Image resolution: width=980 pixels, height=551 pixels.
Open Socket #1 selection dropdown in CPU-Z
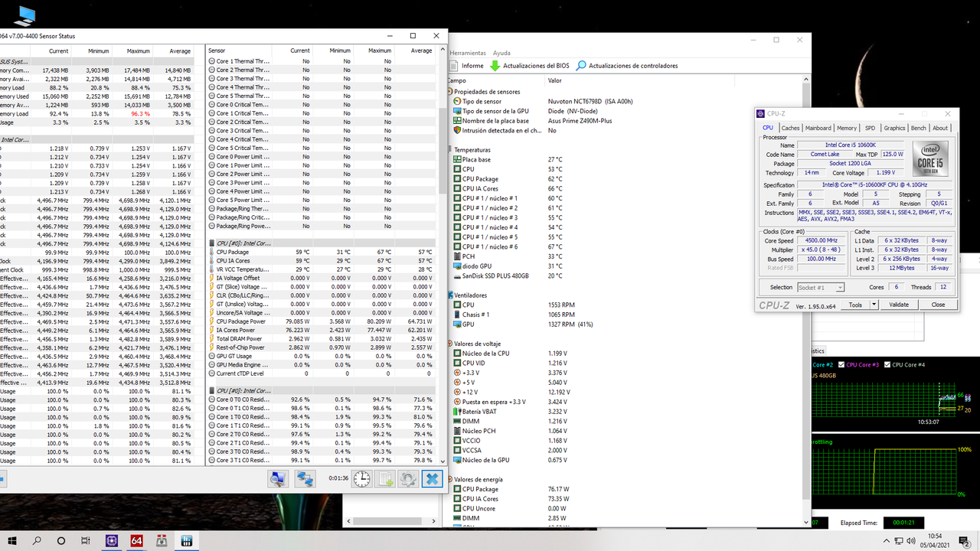pyautogui.click(x=821, y=288)
